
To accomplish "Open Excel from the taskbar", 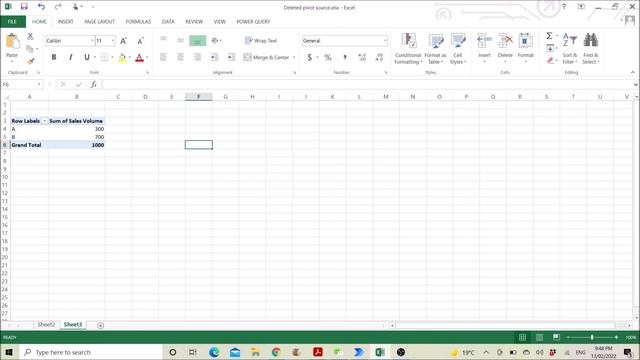I will (x=380, y=352).
